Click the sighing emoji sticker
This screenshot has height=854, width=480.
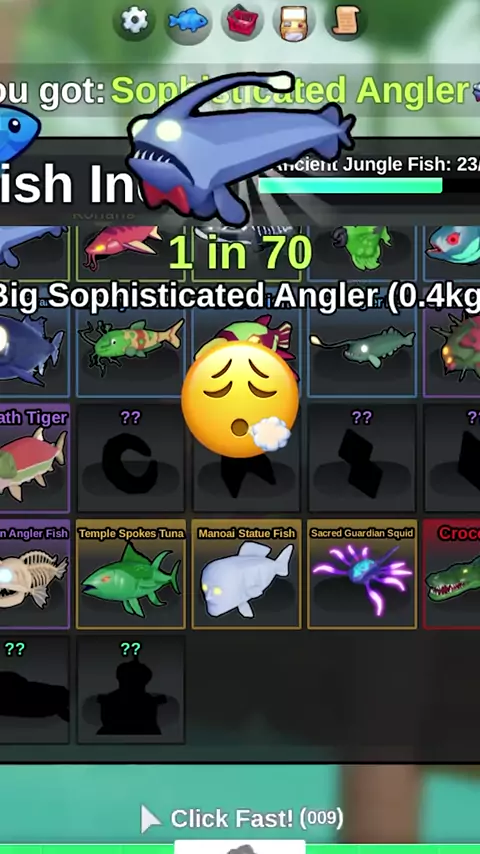click(x=239, y=399)
